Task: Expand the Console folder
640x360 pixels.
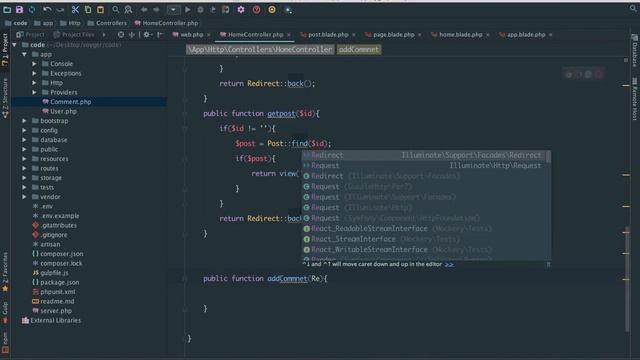Action: [34, 64]
